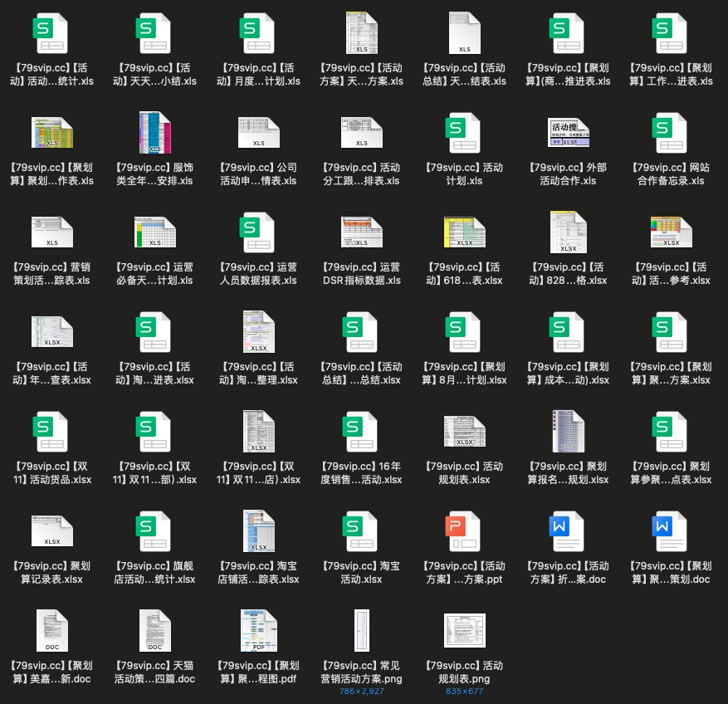Viewport: 728px width, 704px height.
Task: Select the …方案.ppt presentation icon
Action: click(464, 530)
